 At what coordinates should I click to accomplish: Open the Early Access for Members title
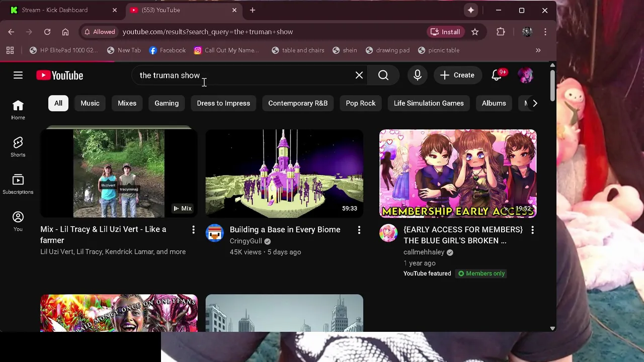pyautogui.click(x=463, y=235)
